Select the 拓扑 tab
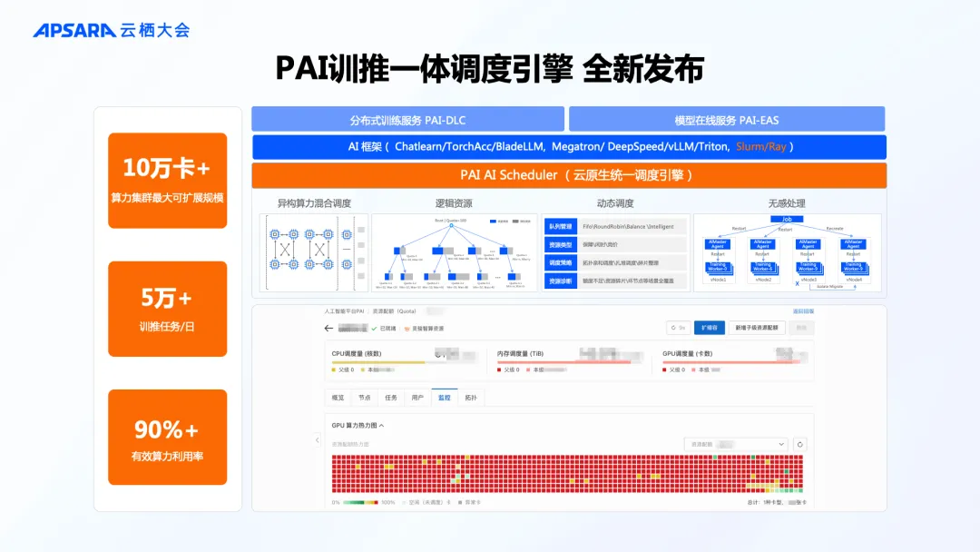Viewport: 980px width, 552px height. point(471,398)
